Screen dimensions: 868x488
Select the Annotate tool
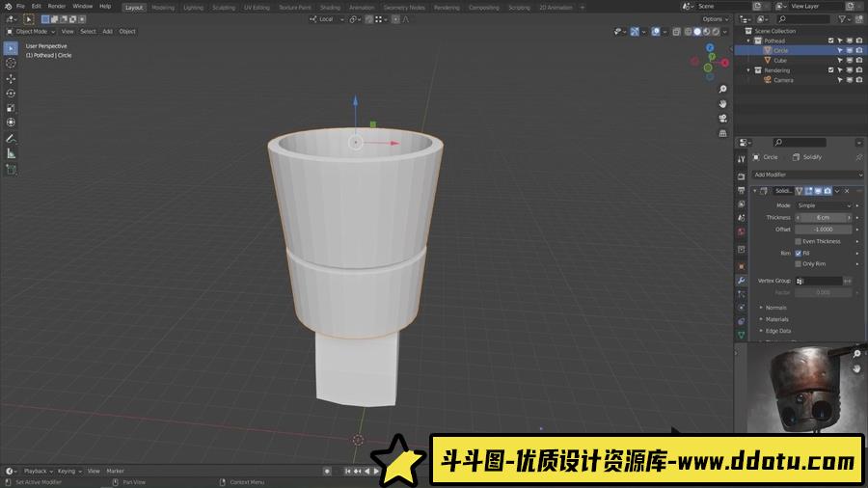click(11, 138)
